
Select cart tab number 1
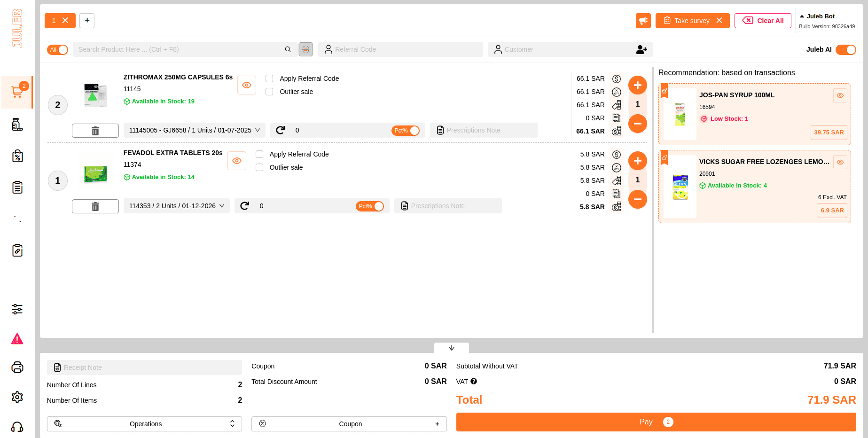(x=54, y=21)
